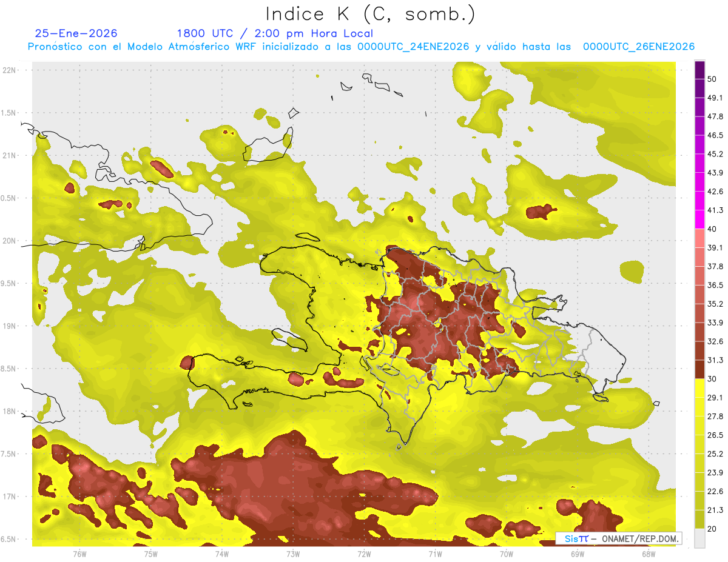This screenshot has height=562, width=728.
Task: Click the 73W longitude label
Action: (293, 554)
